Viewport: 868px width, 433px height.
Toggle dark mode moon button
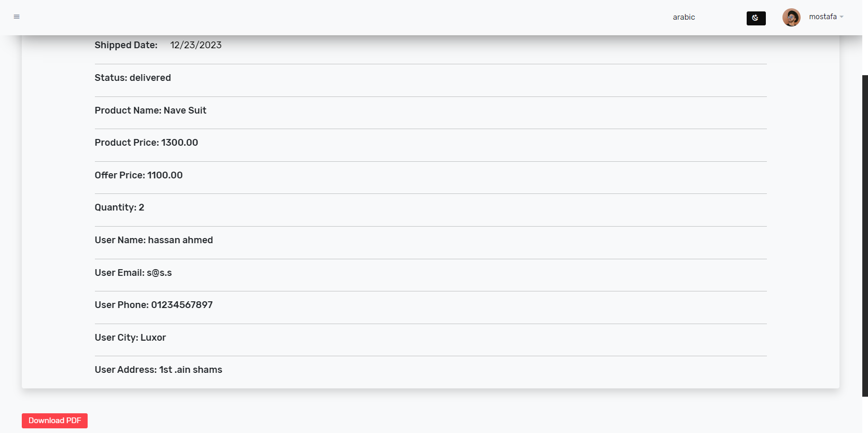pos(756,18)
